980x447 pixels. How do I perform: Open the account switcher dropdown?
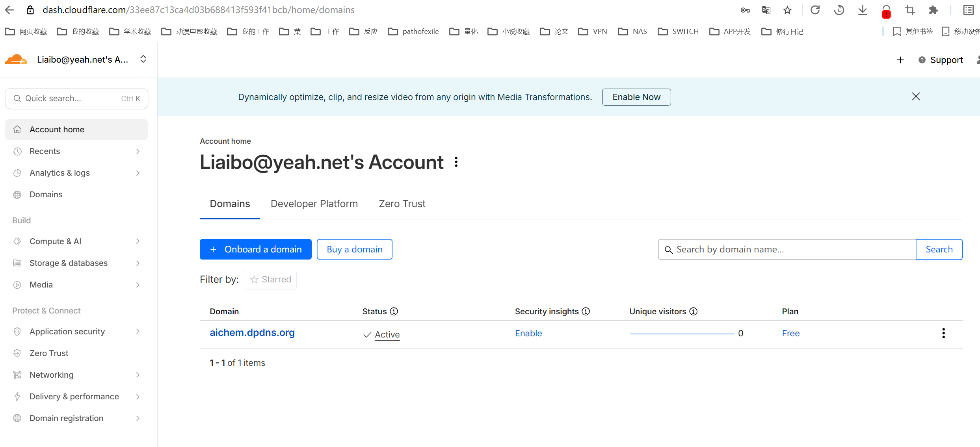pyautogui.click(x=143, y=59)
